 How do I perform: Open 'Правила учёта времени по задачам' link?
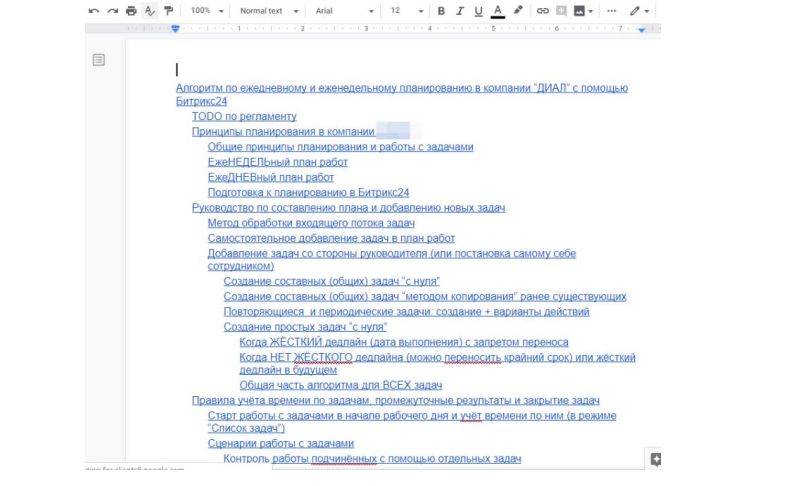tap(396, 401)
